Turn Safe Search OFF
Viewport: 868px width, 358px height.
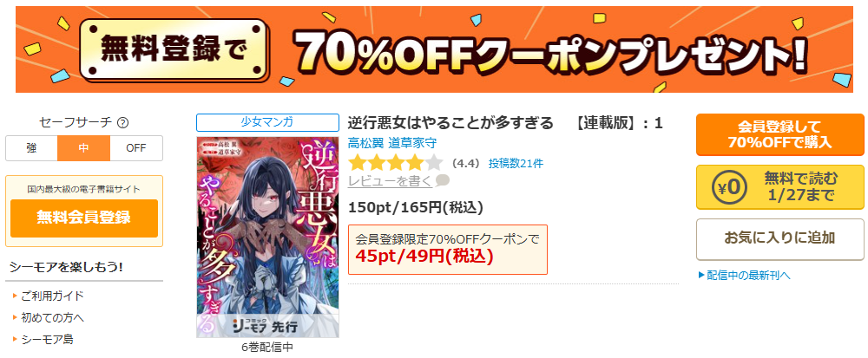[x=136, y=148]
